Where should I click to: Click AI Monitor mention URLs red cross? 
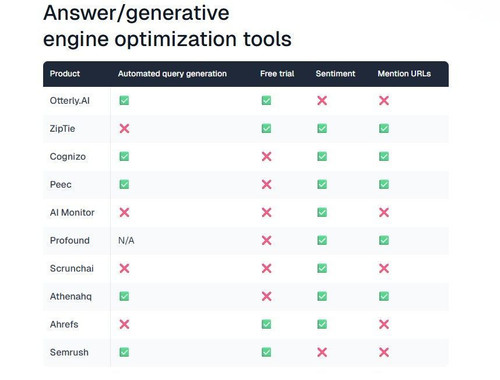pyautogui.click(x=384, y=212)
